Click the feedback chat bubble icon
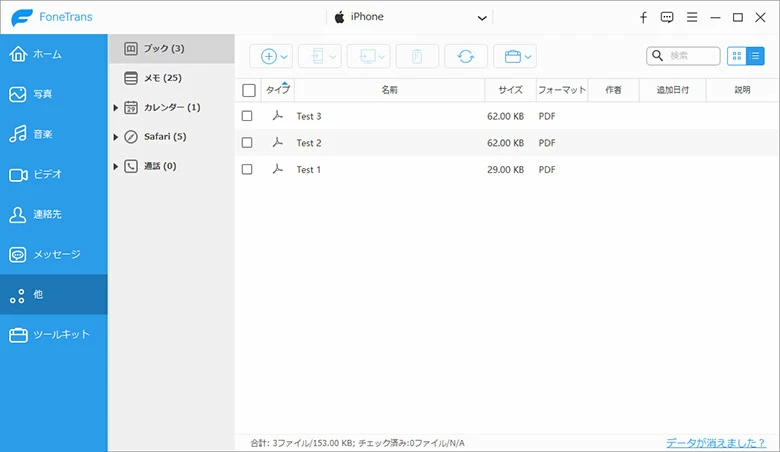Viewport: 780px width, 452px height. pos(667,17)
